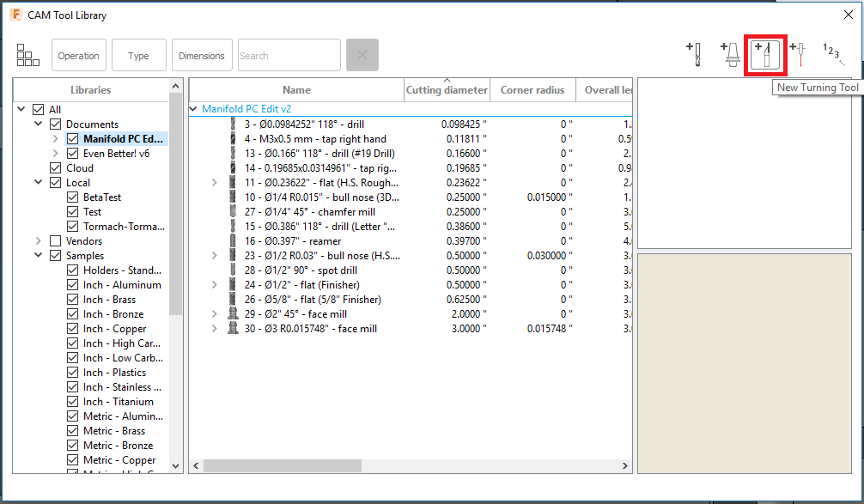
Task: Select the 3 drill tool icon
Action: (233, 124)
